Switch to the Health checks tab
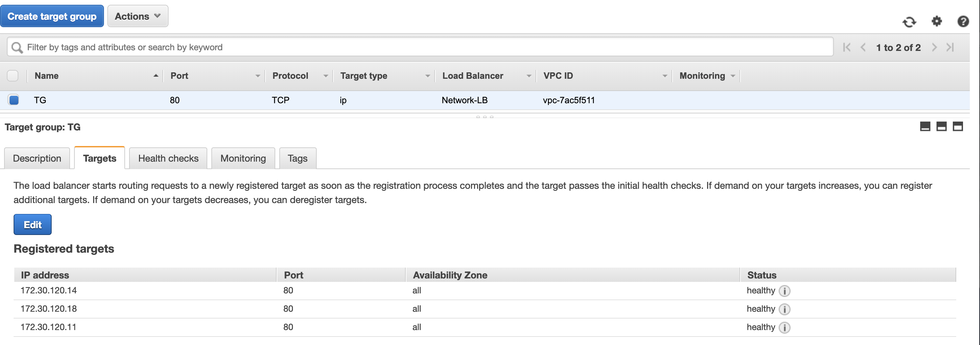Viewport: 980px width, 345px height. (x=168, y=158)
